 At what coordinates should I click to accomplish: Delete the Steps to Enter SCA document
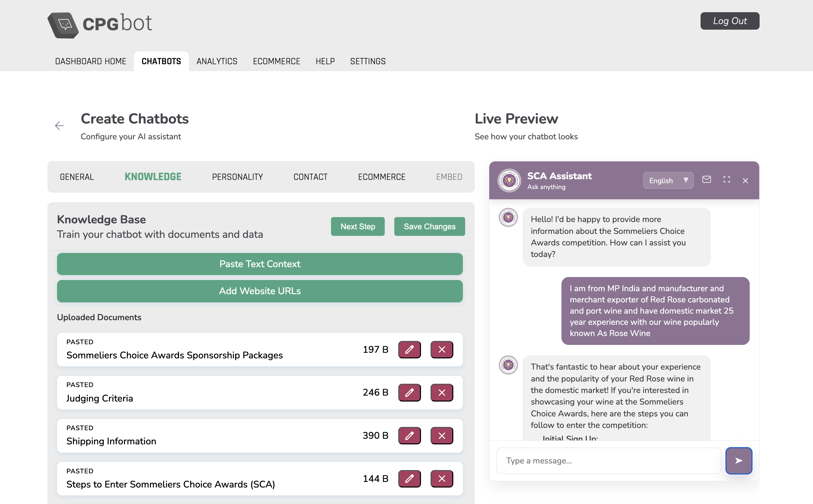[441, 478]
